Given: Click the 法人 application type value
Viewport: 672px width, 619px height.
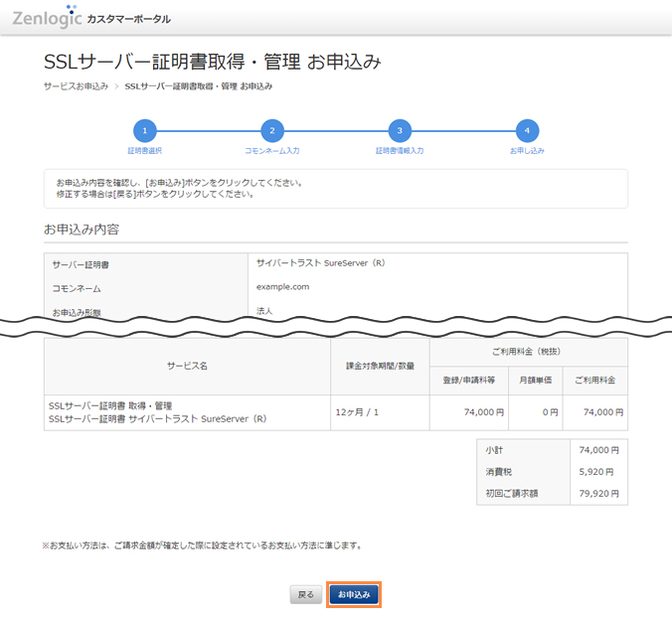Looking at the screenshot, I should (264, 311).
